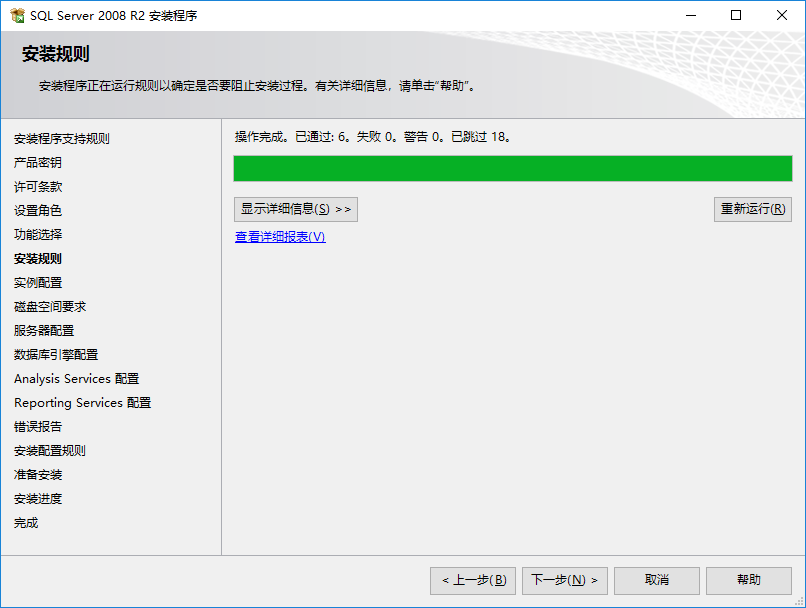
Task: Click the 重新运行 button
Action: click(x=753, y=209)
